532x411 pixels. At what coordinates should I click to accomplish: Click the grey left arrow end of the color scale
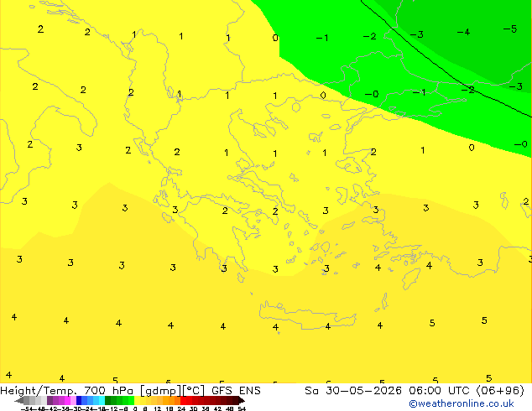tap(18, 401)
